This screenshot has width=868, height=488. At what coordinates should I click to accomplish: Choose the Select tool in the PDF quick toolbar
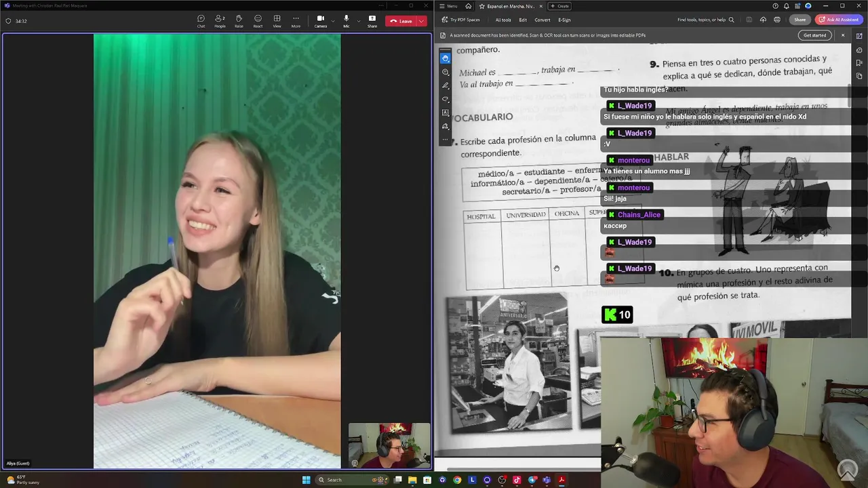pyautogui.click(x=446, y=58)
